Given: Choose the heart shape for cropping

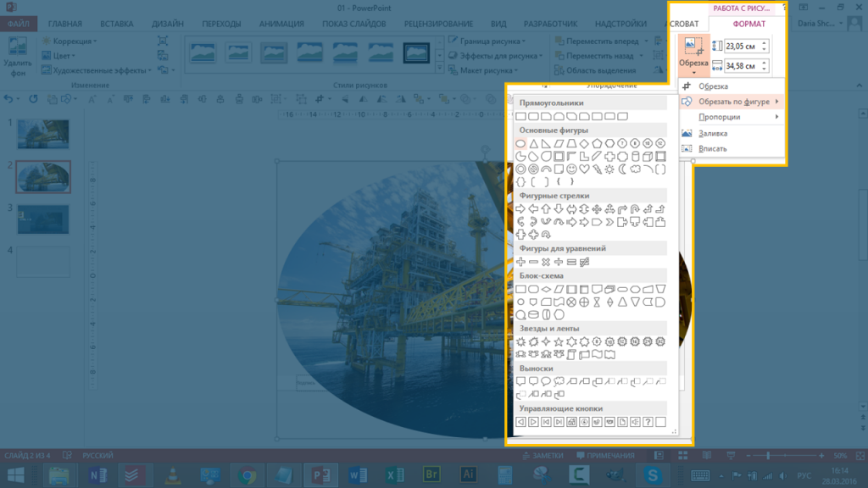Looking at the screenshot, I should (x=585, y=169).
